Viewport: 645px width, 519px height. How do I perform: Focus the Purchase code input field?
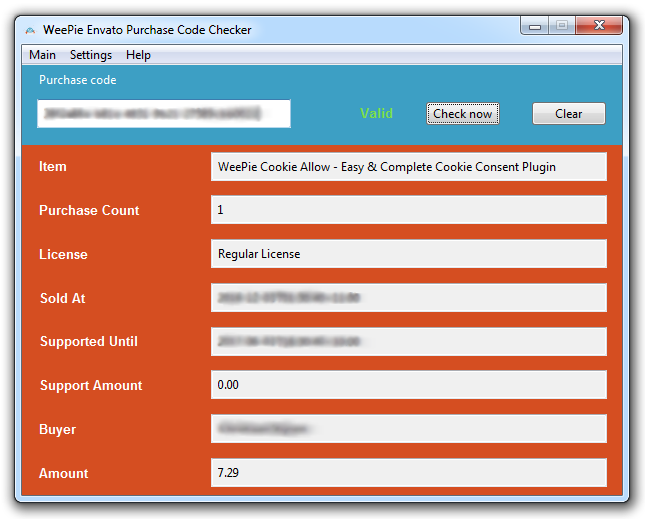pyautogui.click(x=164, y=114)
